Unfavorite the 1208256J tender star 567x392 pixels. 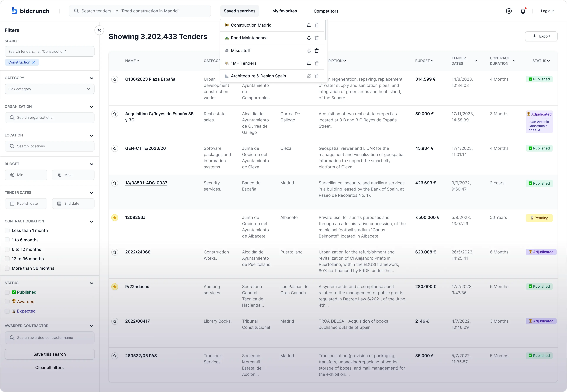[115, 218]
